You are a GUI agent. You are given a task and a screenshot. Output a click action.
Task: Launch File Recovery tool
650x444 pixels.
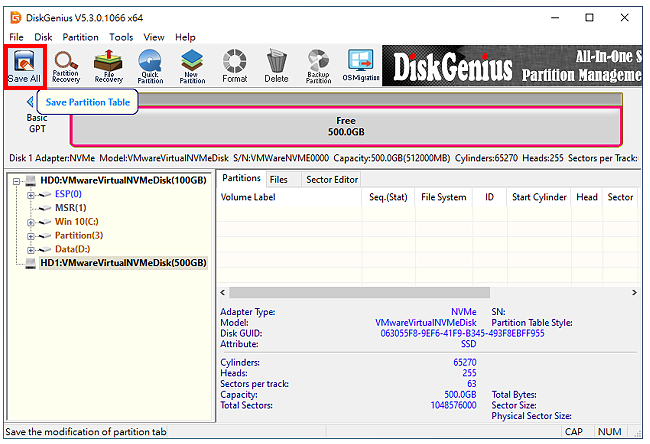[x=109, y=66]
